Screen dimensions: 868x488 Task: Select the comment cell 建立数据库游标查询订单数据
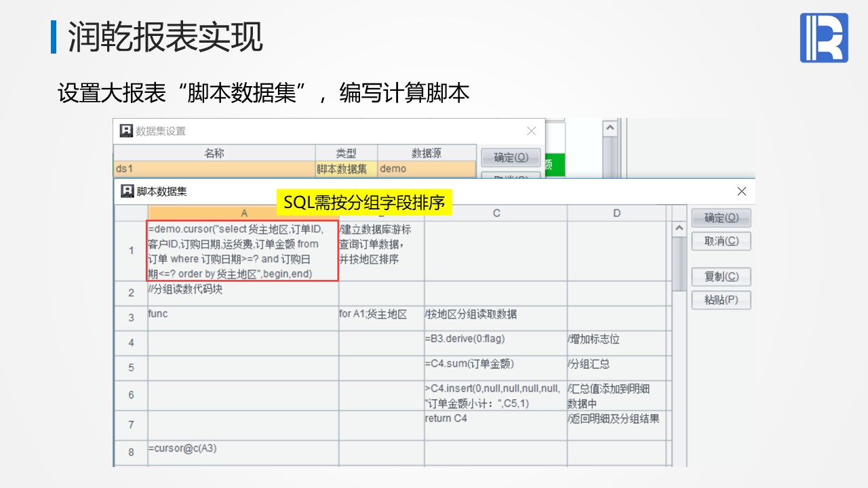[382, 251]
